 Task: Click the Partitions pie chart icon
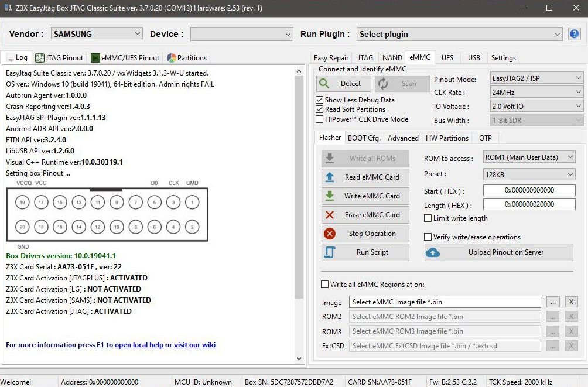click(x=172, y=58)
